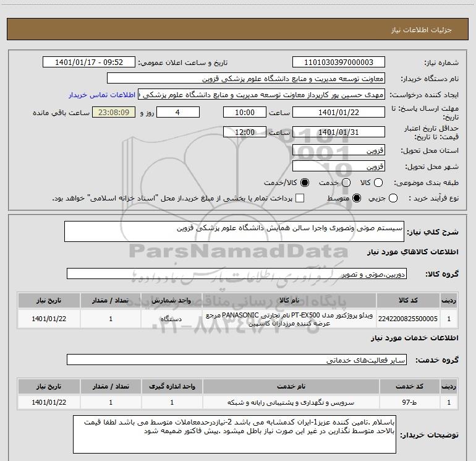The height and width of the screenshot is (461, 476).
Task: Click the deadline time 10:00 field
Action: 245,112
